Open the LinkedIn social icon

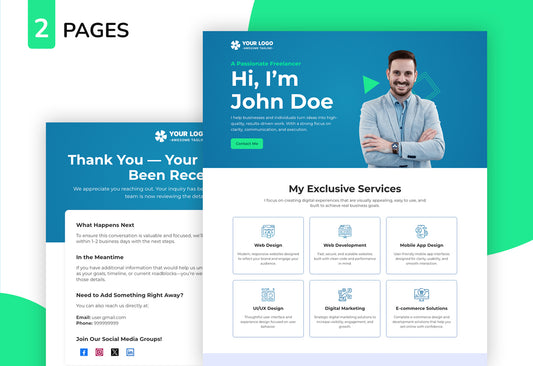[x=130, y=352]
